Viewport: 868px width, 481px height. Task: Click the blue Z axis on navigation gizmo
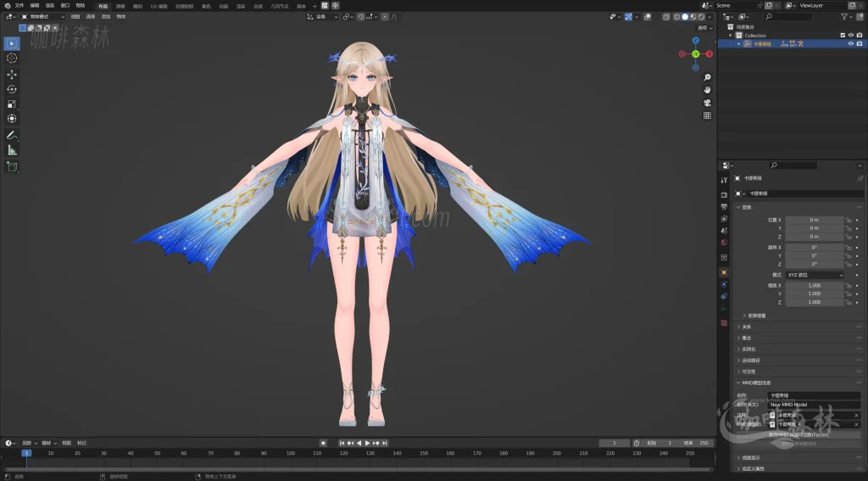696,41
